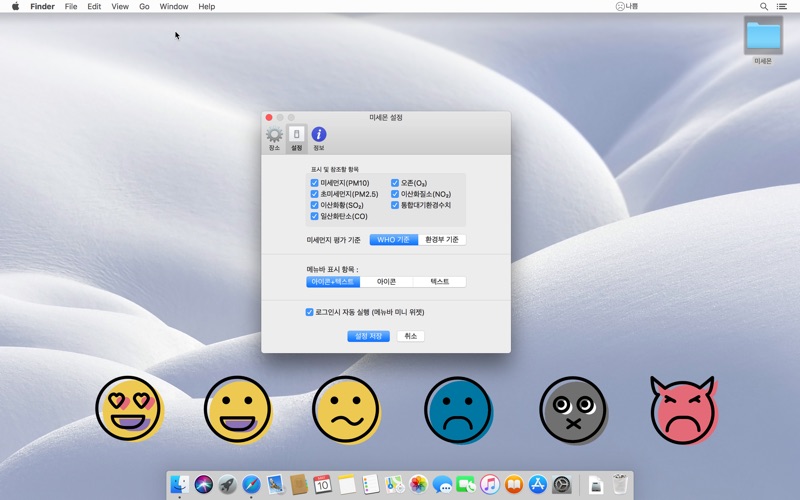The width and height of the screenshot is (800, 500).
Task: Open Calendar in the Dock
Action: point(322,484)
